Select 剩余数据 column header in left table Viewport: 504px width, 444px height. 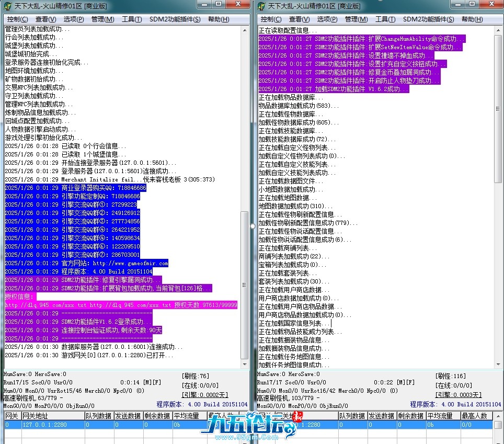coord(158,416)
